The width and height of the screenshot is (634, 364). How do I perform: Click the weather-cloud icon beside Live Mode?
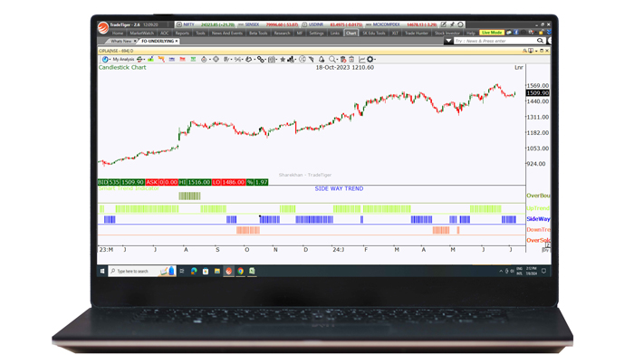(509, 33)
